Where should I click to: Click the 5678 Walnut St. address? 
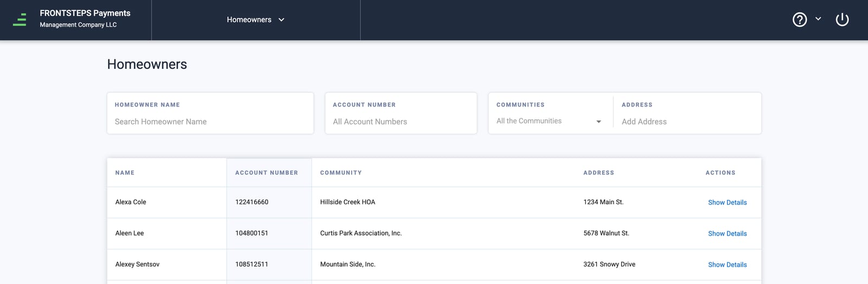pos(606,233)
